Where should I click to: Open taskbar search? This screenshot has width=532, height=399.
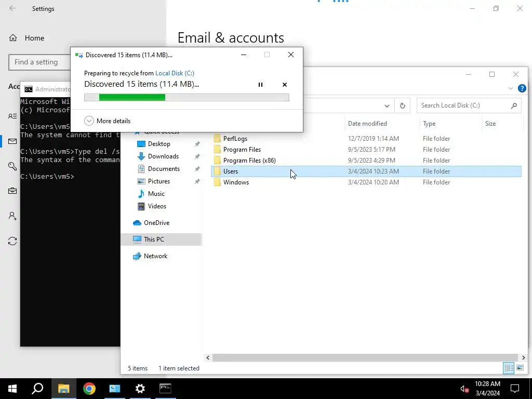[x=37, y=389]
